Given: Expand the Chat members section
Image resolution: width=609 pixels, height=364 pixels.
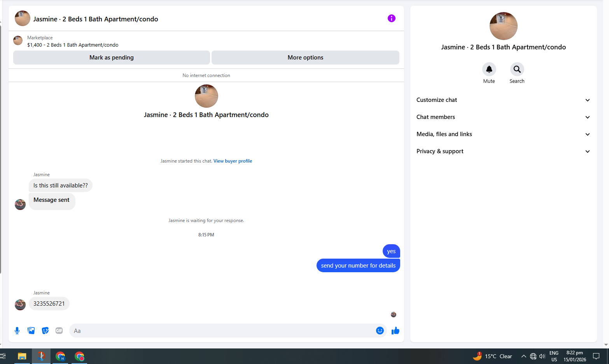Looking at the screenshot, I should click(503, 117).
